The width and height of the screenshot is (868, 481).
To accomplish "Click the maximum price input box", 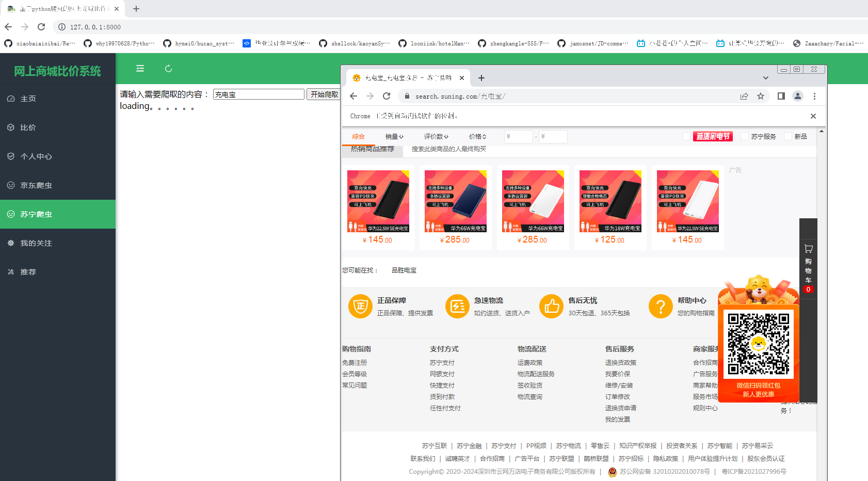I will click(x=553, y=137).
